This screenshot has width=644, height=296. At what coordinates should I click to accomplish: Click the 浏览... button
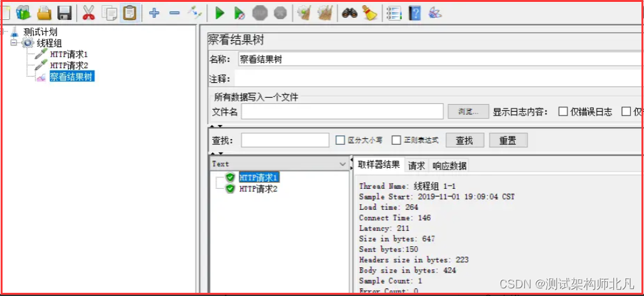click(x=468, y=112)
